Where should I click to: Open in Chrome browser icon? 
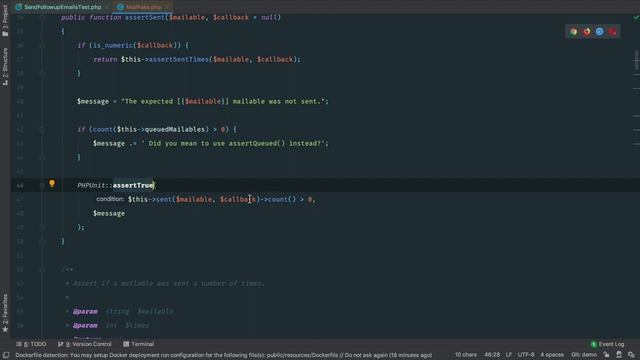coord(573,32)
